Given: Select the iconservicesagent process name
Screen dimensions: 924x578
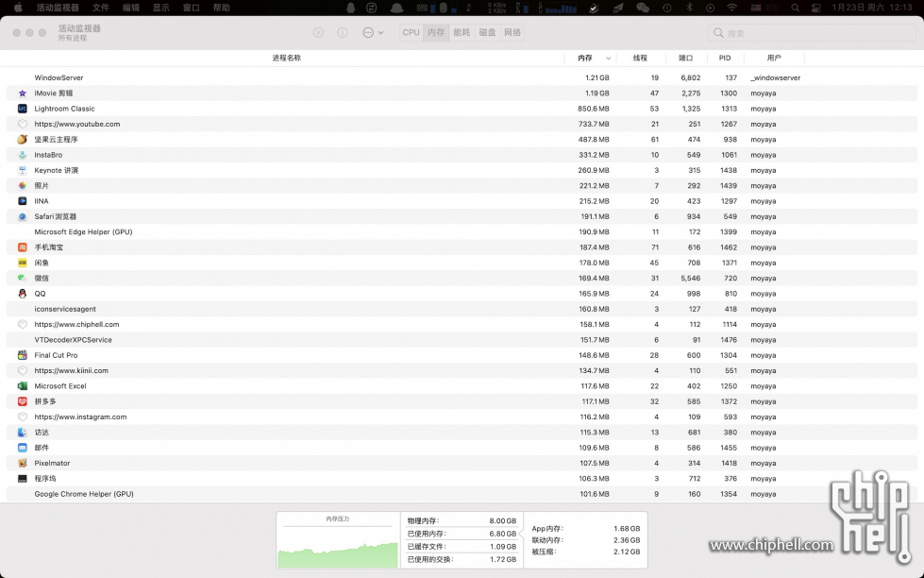Looking at the screenshot, I should pos(65,309).
